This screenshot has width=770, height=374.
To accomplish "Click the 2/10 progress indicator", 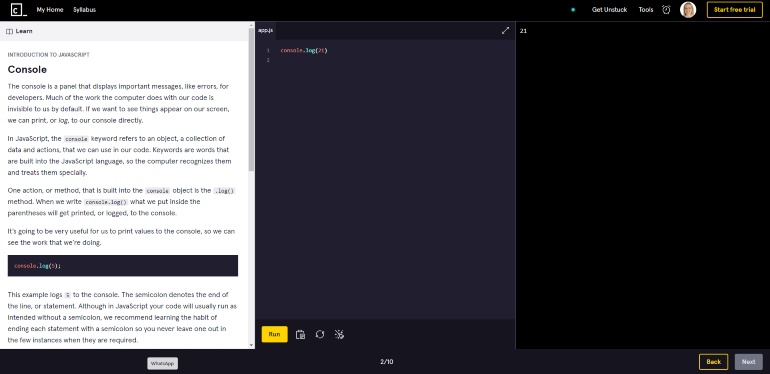I will coord(386,362).
